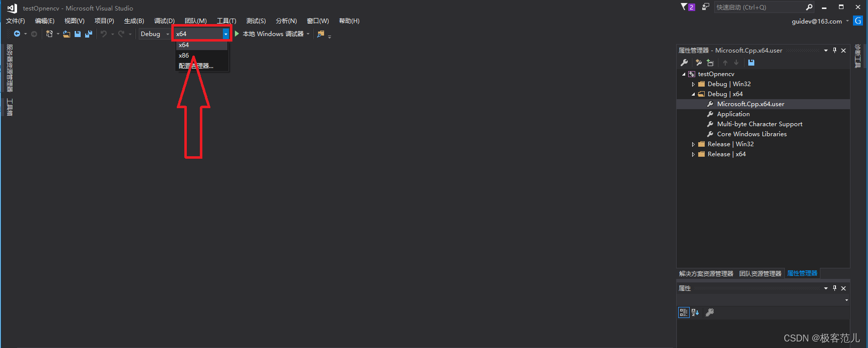Click the move down arrow in Property Manager
The height and width of the screenshot is (348, 868).
click(736, 63)
